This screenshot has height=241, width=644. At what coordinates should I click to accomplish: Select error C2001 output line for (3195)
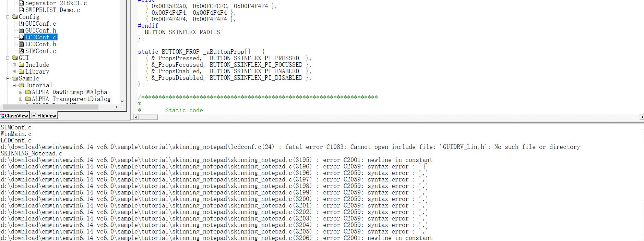[217, 160]
